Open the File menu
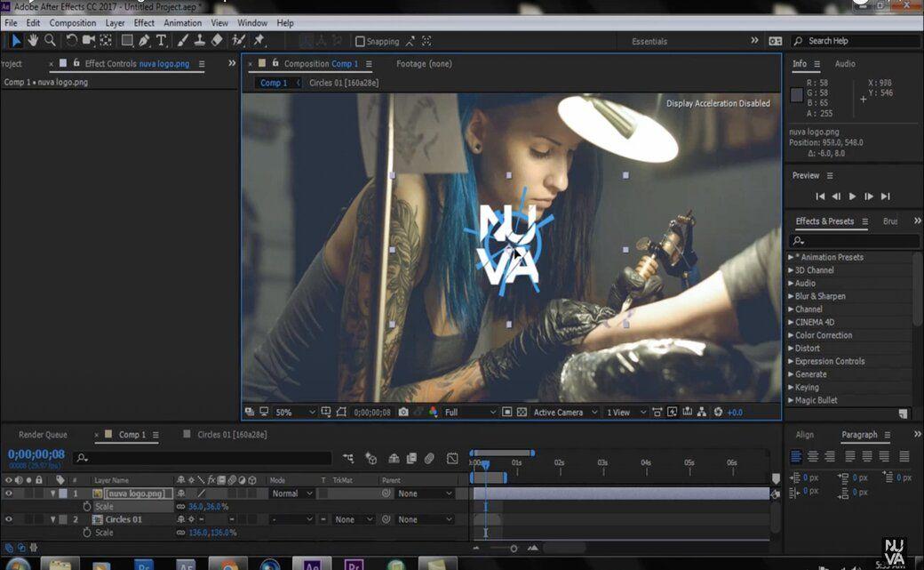Viewport: 924px width, 570px height. click(x=12, y=23)
